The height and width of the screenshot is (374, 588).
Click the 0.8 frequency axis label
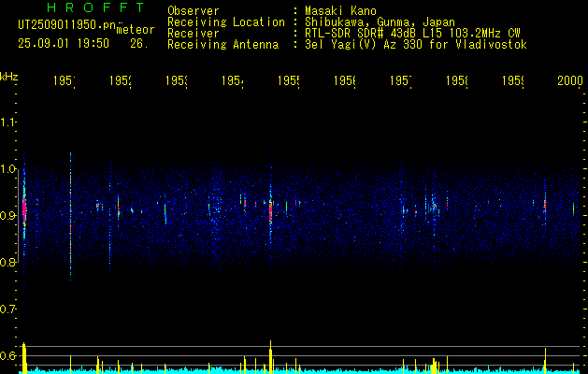click(9, 263)
